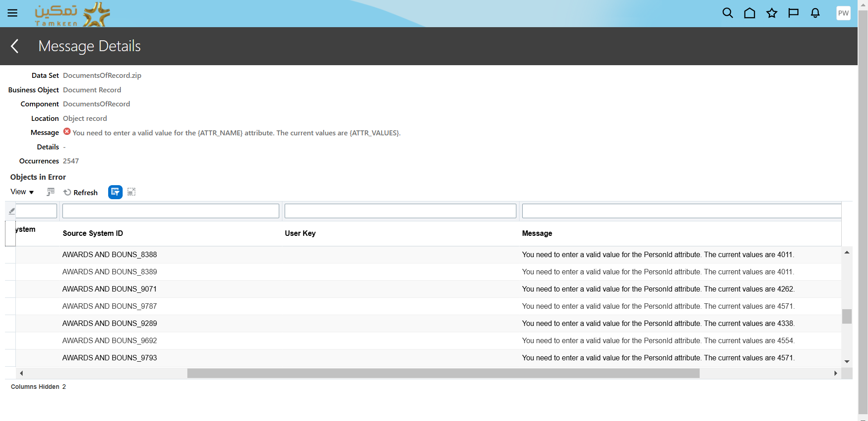The image size is (868, 421).
Task: Click the Document Record business object value
Action: [x=92, y=90]
